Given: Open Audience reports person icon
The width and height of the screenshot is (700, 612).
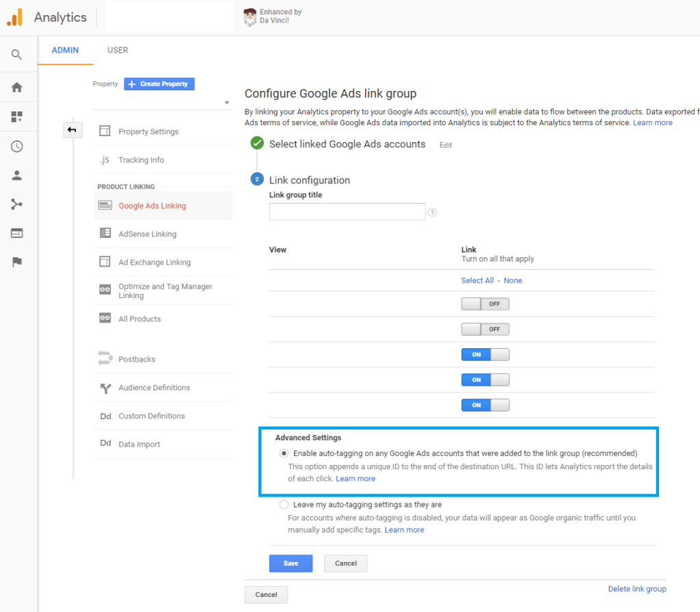Looking at the screenshot, I should [x=16, y=176].
